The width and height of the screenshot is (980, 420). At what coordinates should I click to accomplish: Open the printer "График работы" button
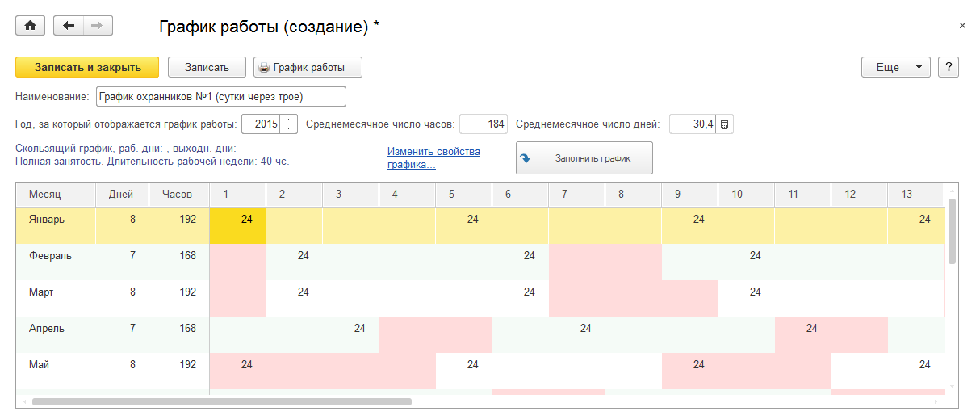[308, 68]
